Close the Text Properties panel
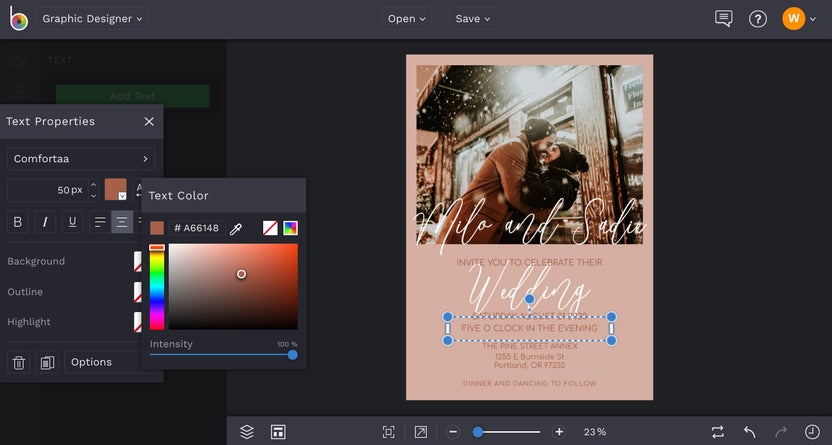 tap(149, 121)
